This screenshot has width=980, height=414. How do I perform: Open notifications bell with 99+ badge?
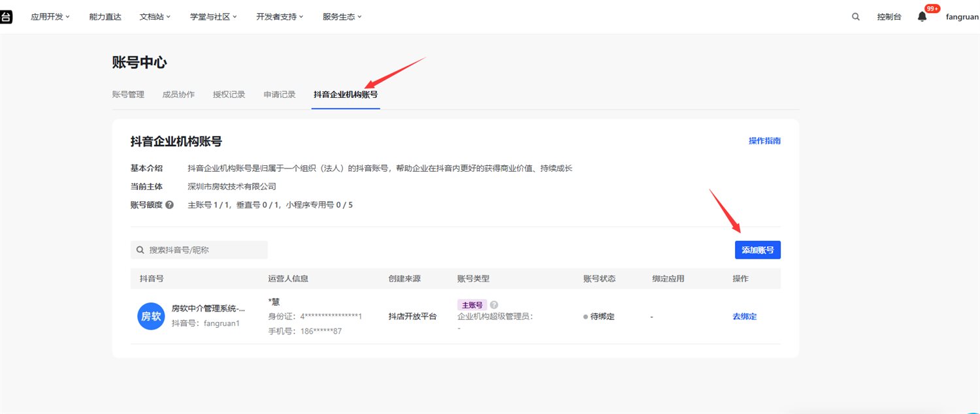(x=922, y=17)
